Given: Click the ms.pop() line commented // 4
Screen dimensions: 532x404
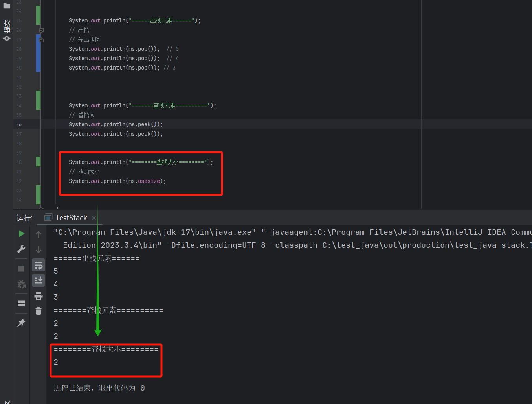Looking at the screenshot, I should [123, 58].
